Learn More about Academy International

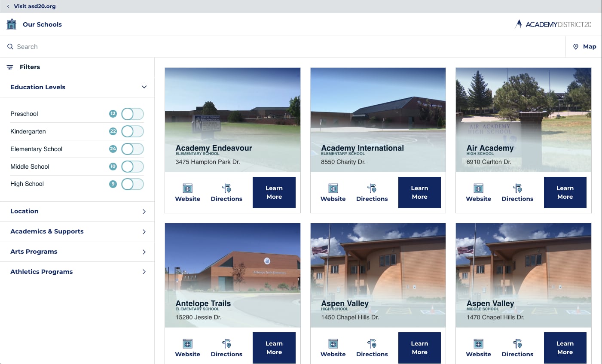(419, 192)
